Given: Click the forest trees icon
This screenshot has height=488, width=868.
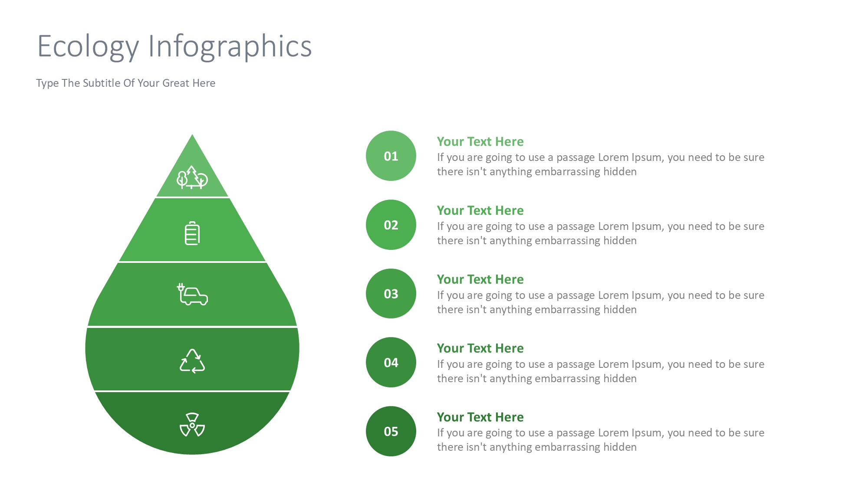Looking at the screenshot, I should pyautogui.click(x=192, y=177).
